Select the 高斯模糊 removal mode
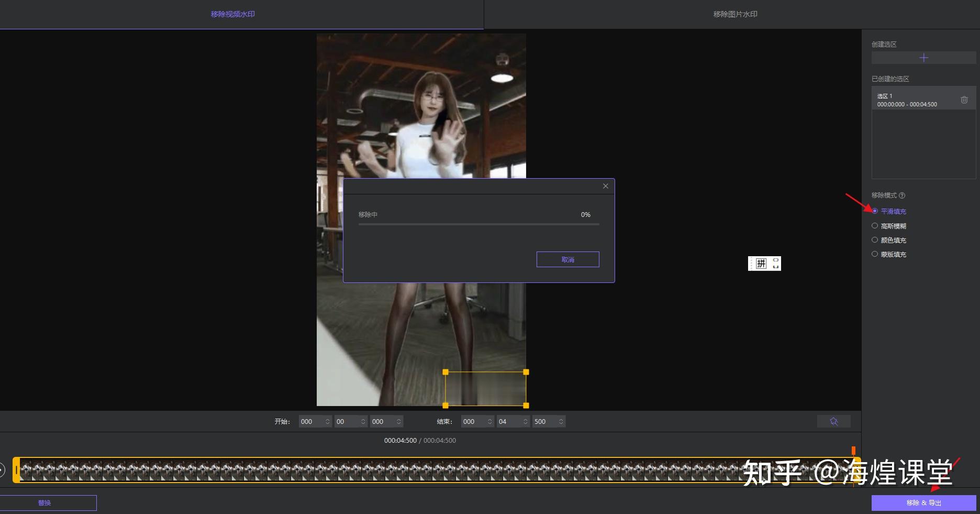Viewport: 980px width, 514px height. click(875, 226)
